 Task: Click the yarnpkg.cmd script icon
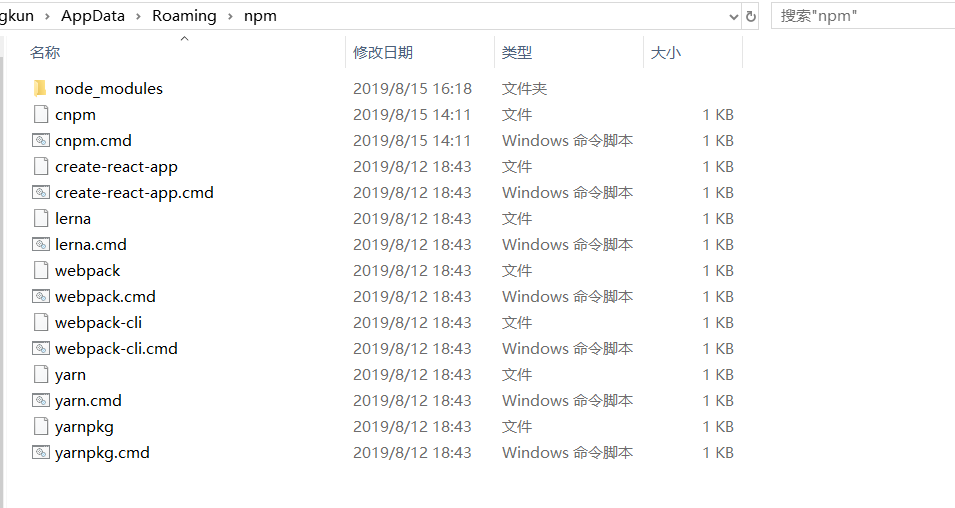[x=41, y=453]
